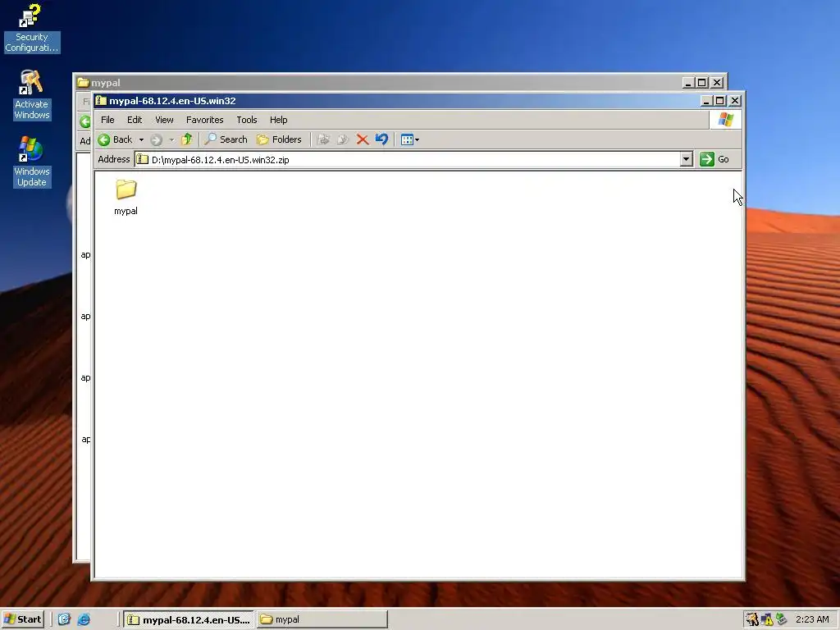
Task: Click the Go button
Action: click(714, 160)
